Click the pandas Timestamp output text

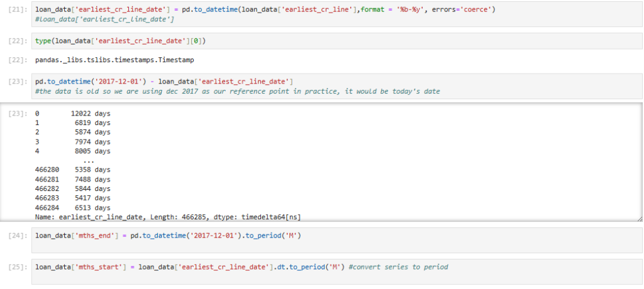coord(114,60)
